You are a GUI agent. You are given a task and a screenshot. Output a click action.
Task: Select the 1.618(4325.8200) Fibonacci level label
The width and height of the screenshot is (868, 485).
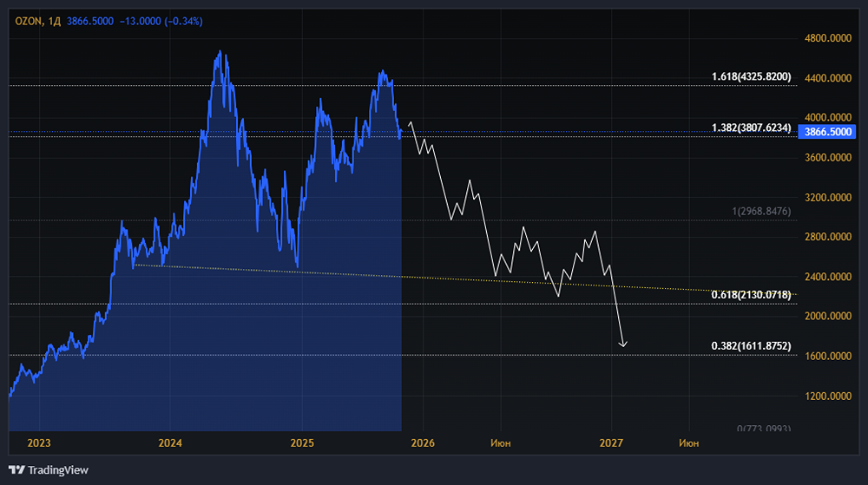(751, 76)
